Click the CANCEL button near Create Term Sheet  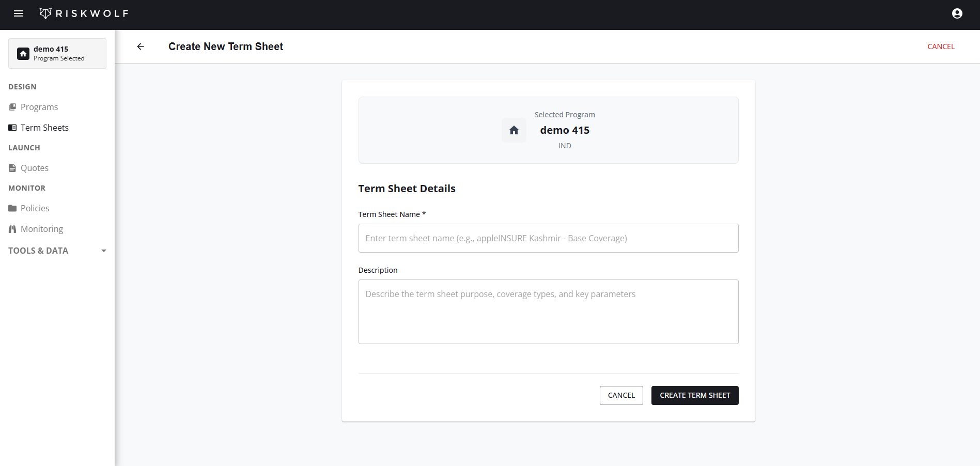pyautogui.click(x=621, y=395)
